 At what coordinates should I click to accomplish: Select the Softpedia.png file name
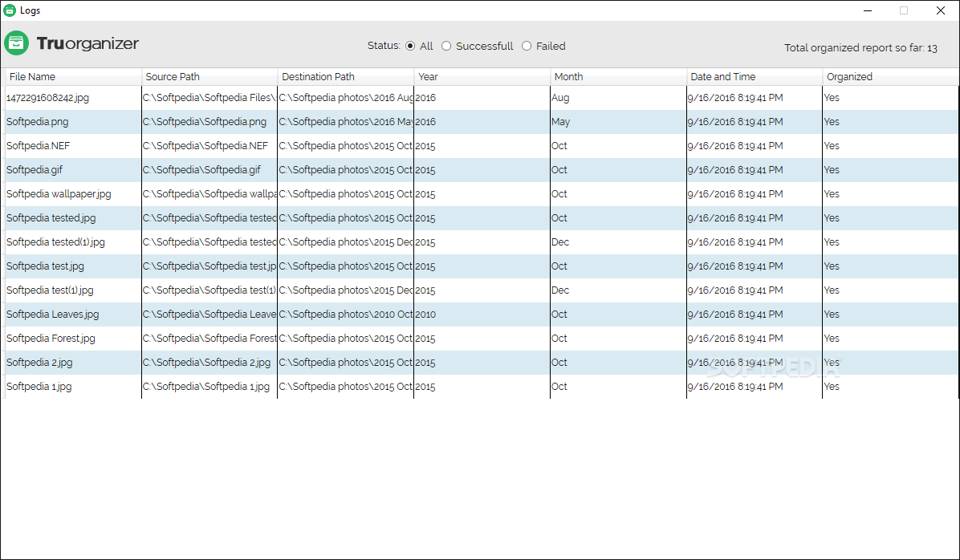[38, 122]
